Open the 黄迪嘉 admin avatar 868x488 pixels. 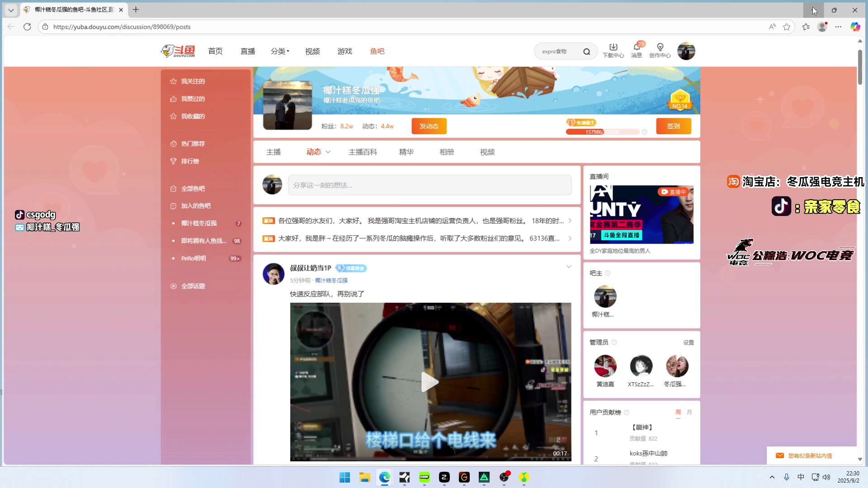(x=605, y=366)
